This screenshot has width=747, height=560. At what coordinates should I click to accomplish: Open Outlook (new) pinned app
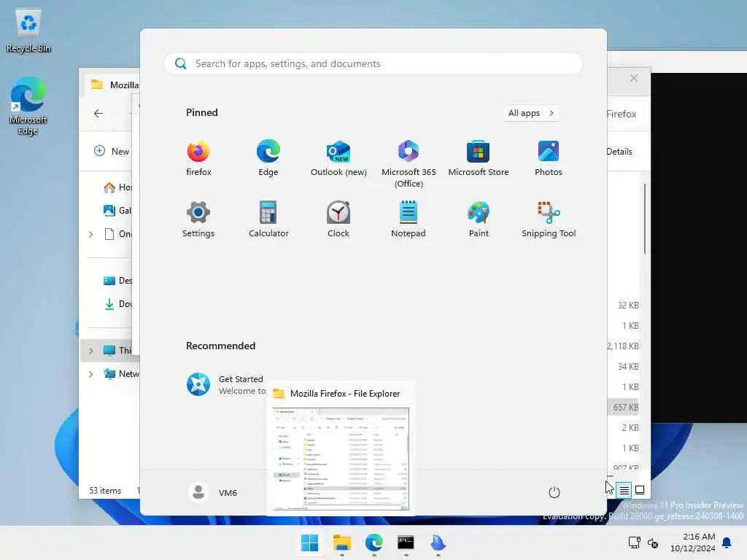[x=338, y=158]
